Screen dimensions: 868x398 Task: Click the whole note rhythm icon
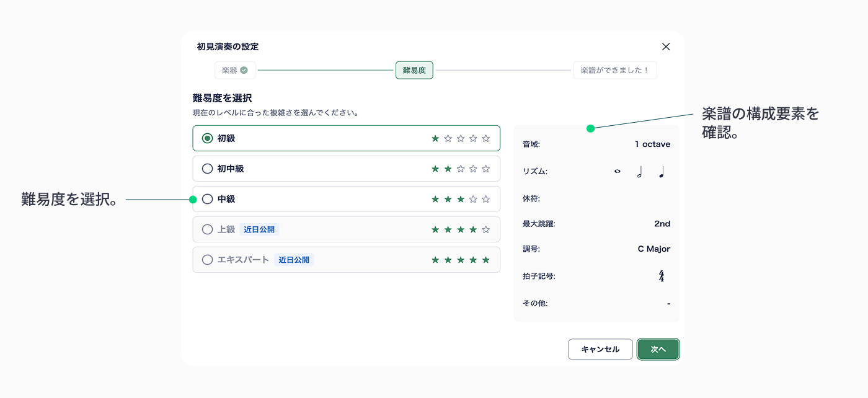click(618, 172)
